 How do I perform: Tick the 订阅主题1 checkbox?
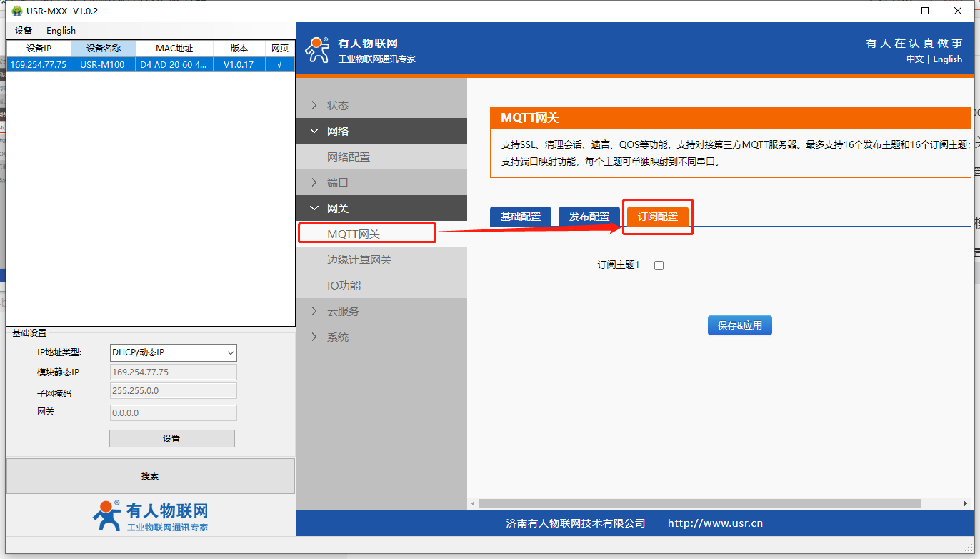click(659, 265)
